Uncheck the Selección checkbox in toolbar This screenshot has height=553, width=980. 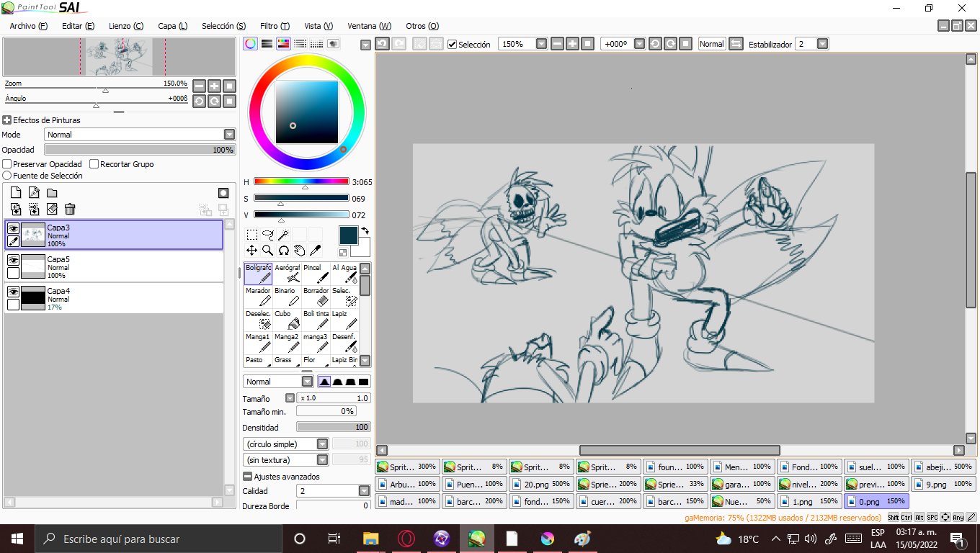[x=452, y=44]
